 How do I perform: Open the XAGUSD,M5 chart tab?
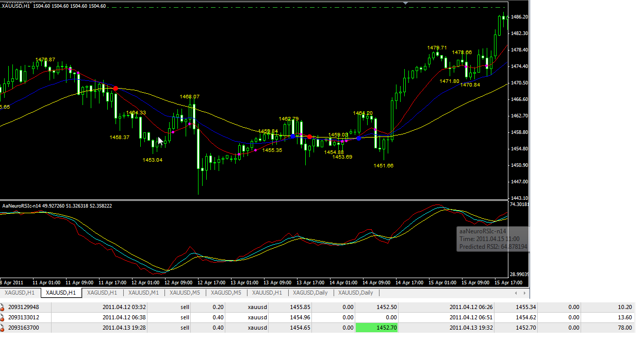(226, 293)
